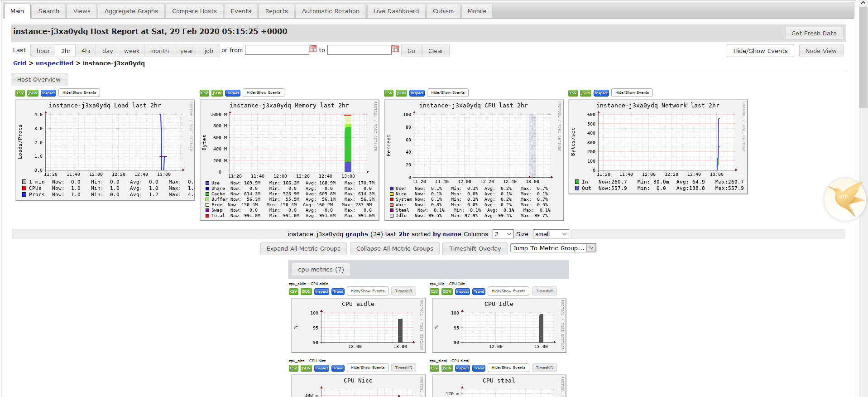Click the from date input field

277,50
